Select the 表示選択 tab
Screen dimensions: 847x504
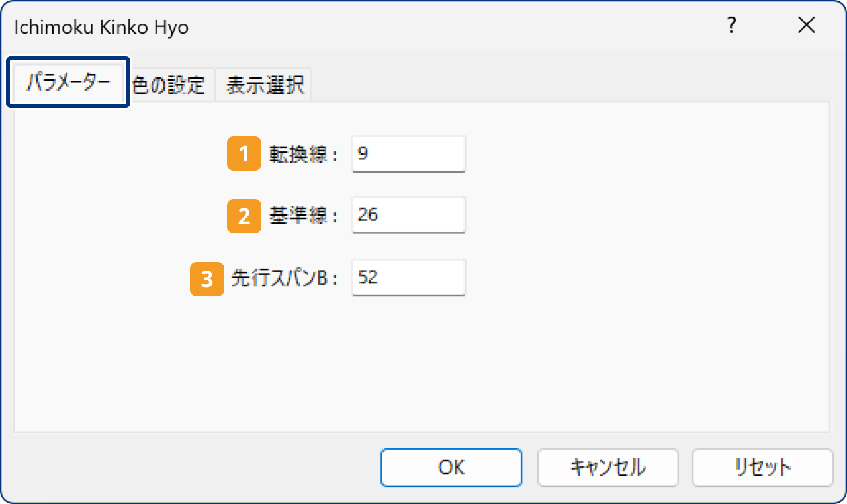(x=262, y=84)
